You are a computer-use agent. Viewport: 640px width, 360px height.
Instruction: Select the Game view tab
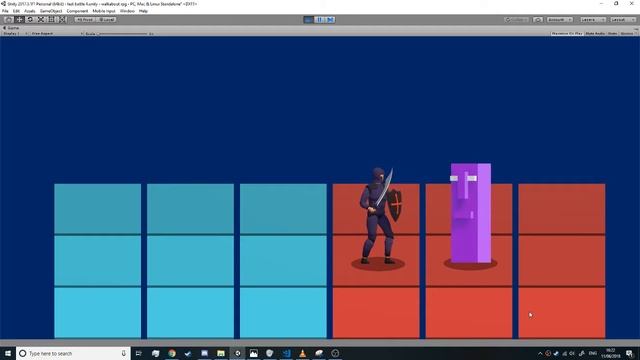[11, 28]
